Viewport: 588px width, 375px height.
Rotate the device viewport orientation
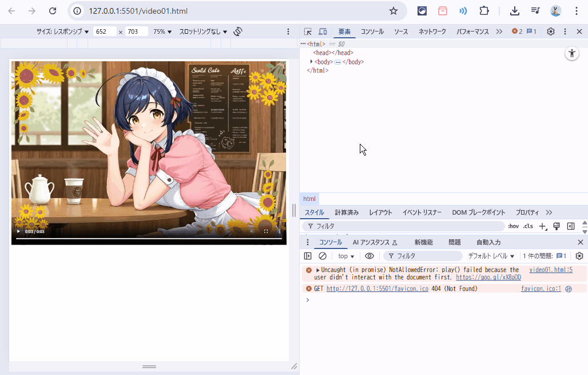239,31
